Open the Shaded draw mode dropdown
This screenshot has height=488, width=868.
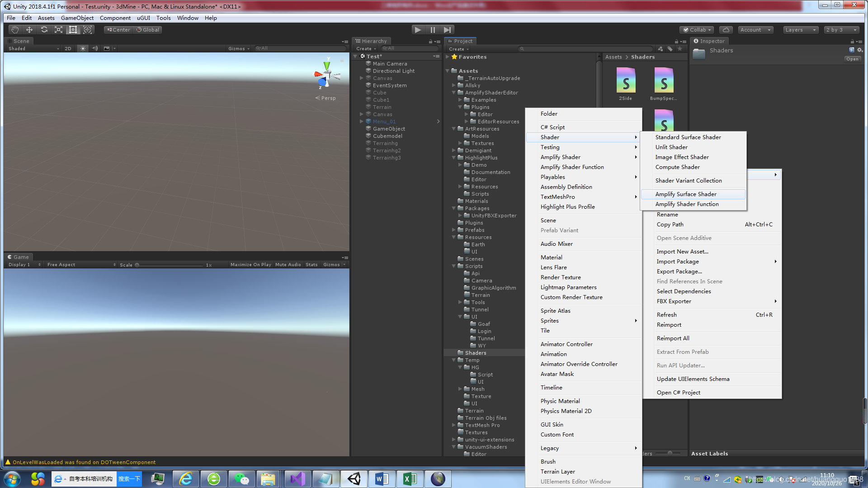[33, 48]
